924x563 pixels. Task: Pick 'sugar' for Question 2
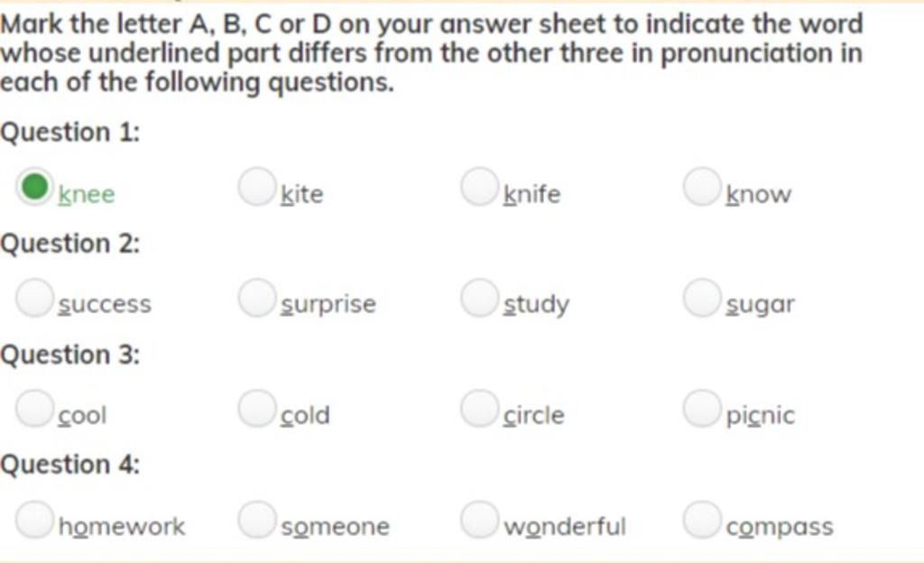[x=702, y=298]
